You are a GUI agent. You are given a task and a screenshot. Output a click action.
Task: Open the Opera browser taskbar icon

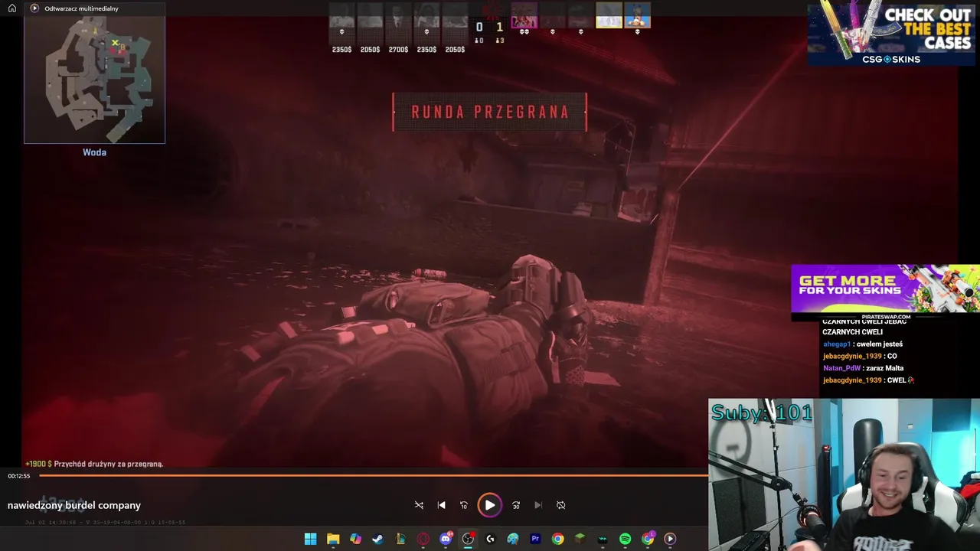coord(423,539)
